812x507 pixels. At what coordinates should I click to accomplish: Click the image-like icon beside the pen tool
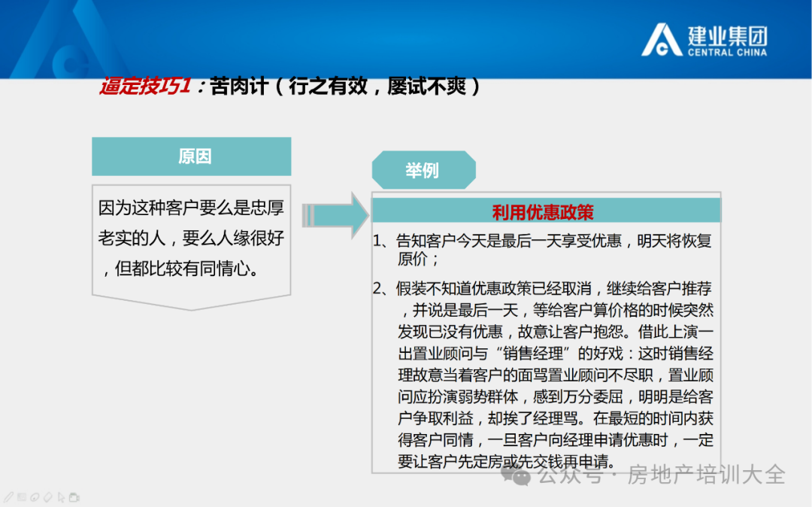(x=22, y=498)
